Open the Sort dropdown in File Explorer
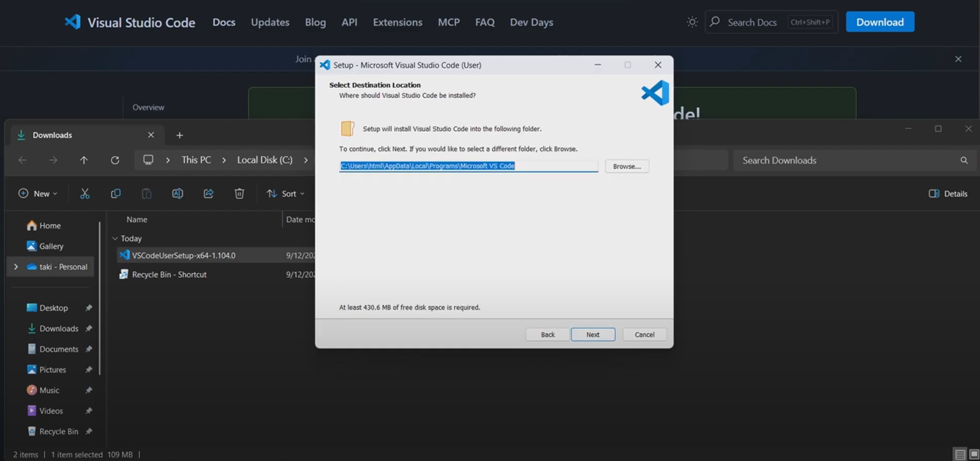This screenshot has height=461, width=980. pyautogui.click(x=286, y=193)
